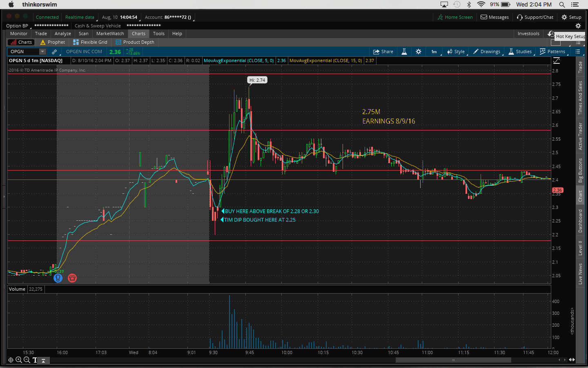
Task: Open chart toolbar list menu icon
Action: (x=578, y=52)
